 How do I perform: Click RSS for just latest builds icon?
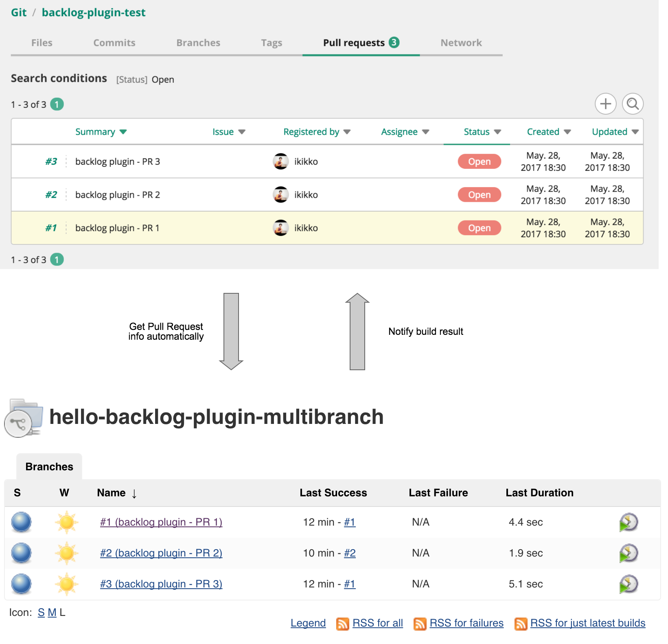(x=521, y=624)
